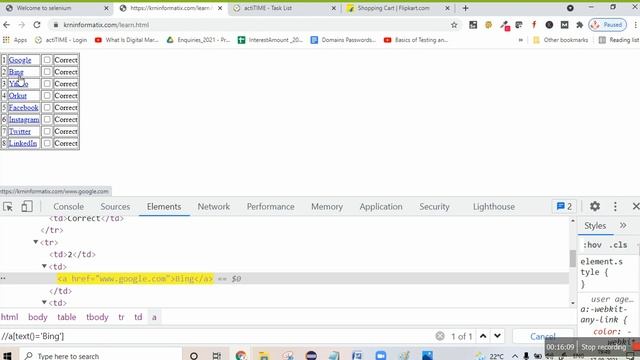
Task: Open the Application tab
Action: [x=381, y=207]
